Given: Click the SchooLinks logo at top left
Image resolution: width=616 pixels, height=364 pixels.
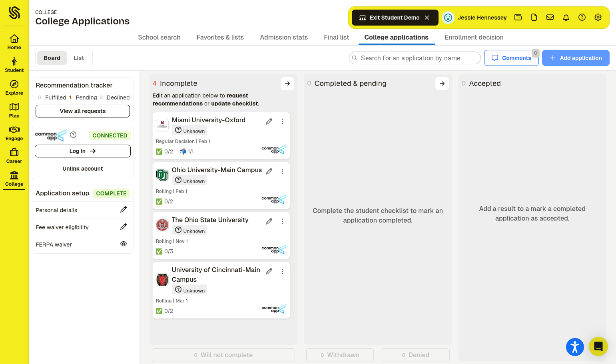Looking at the screenshot, I should 14,13.
